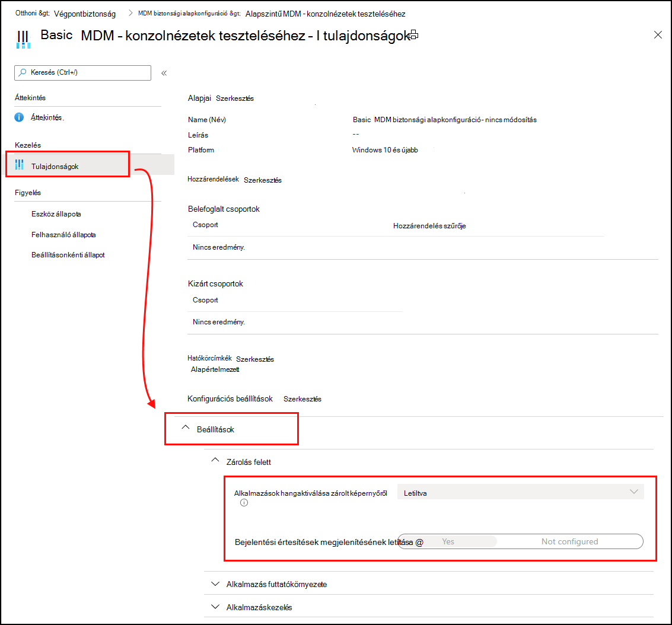Click the Csoport header under Belefoglalt csoportok
Image resolution: width=672 pixels, height=625 pixels.
tap(205, 225)
